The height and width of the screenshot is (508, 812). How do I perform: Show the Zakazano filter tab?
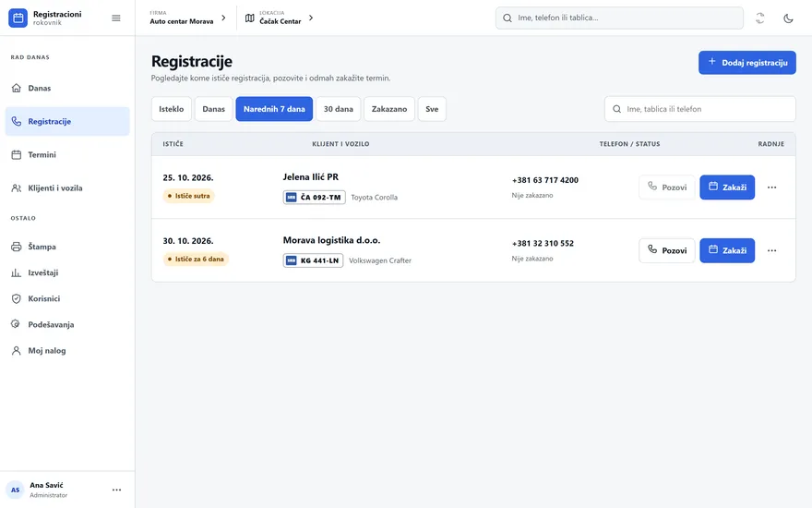[389, 109]
